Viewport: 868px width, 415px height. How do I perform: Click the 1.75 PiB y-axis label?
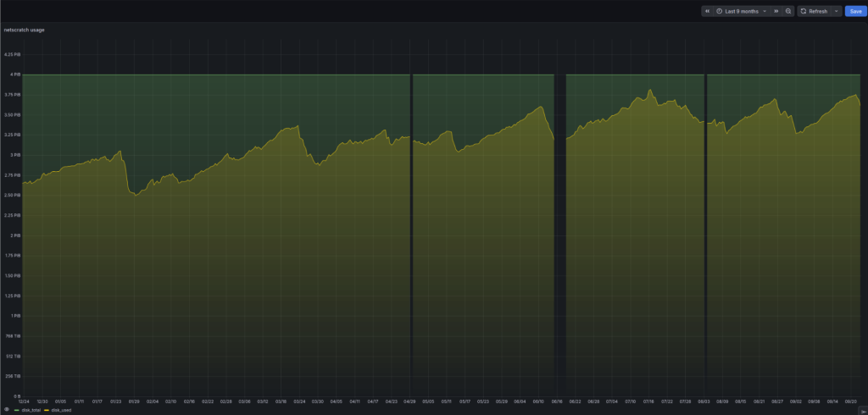(x=13, y=256)
